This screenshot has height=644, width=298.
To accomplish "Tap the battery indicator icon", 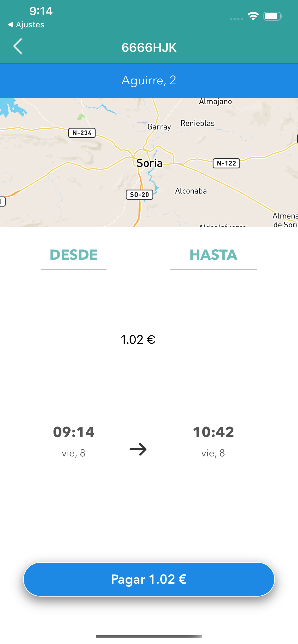I will click(273, 17).
